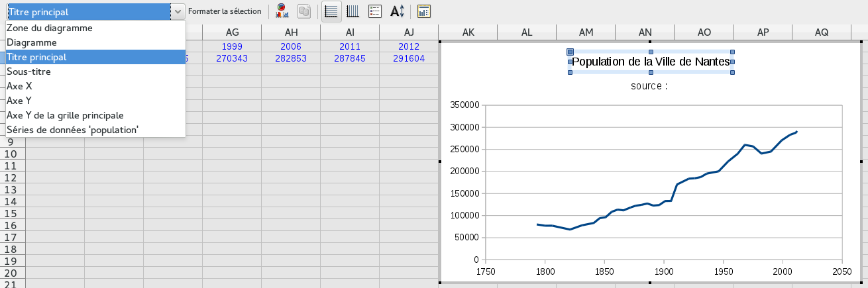Toggle horizontal grid lines
The height and width of the screenshot is (288, 868).
(x=332, y=11)
